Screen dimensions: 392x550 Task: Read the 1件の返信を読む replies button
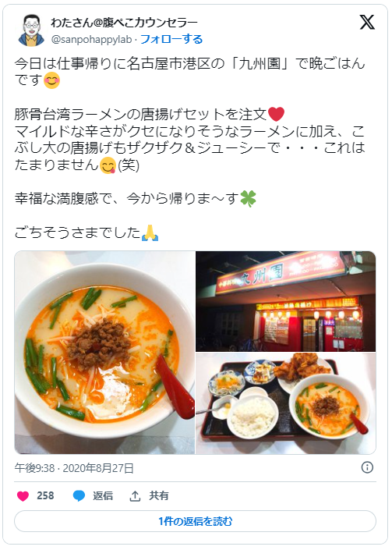pyautogui.click(x=195, y=521)
